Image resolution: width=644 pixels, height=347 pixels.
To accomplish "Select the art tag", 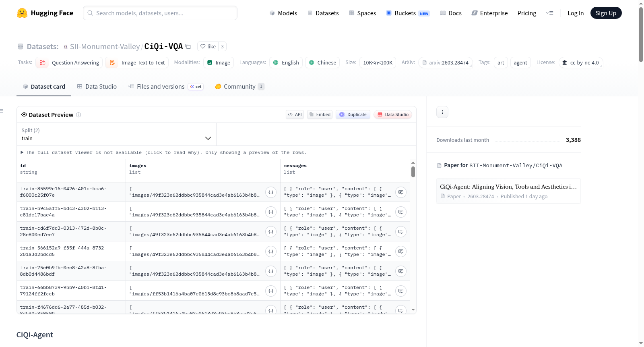I will pos(501,62).
